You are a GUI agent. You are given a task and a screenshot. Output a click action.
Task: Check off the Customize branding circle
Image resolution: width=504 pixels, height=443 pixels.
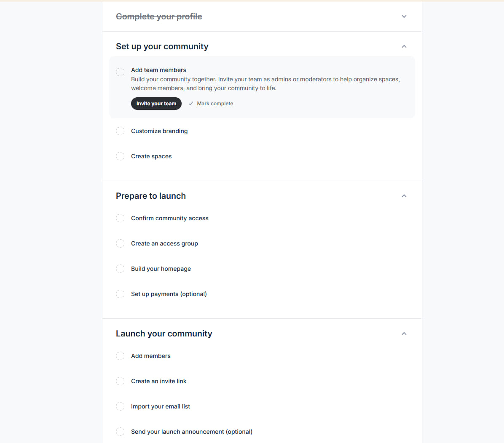click(x=120, y=131)
